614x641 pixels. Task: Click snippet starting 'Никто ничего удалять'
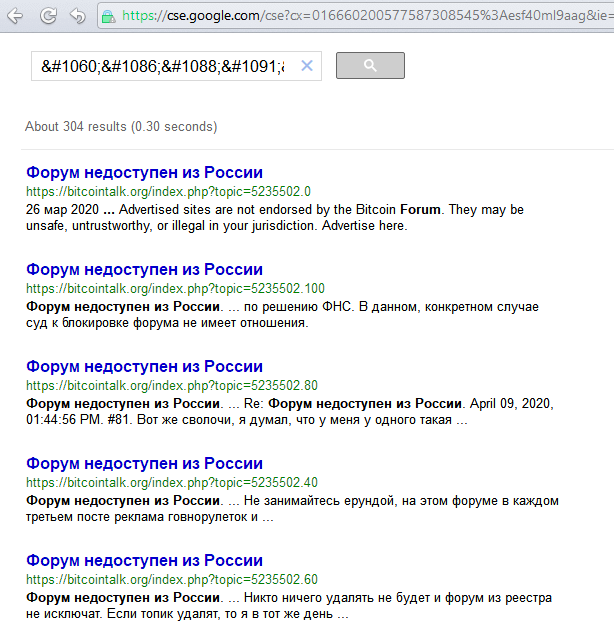pos(289,605)
